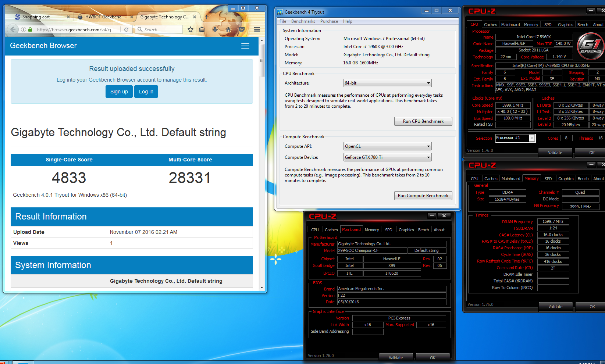This screenshot has height=364, width=605.
Task: Click OK in Mainboard CPU-Z window
Action: click(x=433, y=358)
